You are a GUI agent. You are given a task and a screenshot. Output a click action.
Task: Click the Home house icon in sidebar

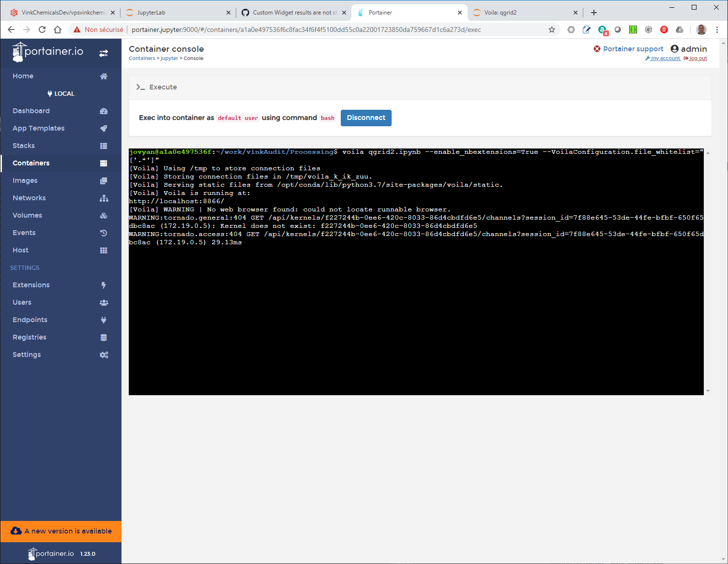click(x=104, y=76)
